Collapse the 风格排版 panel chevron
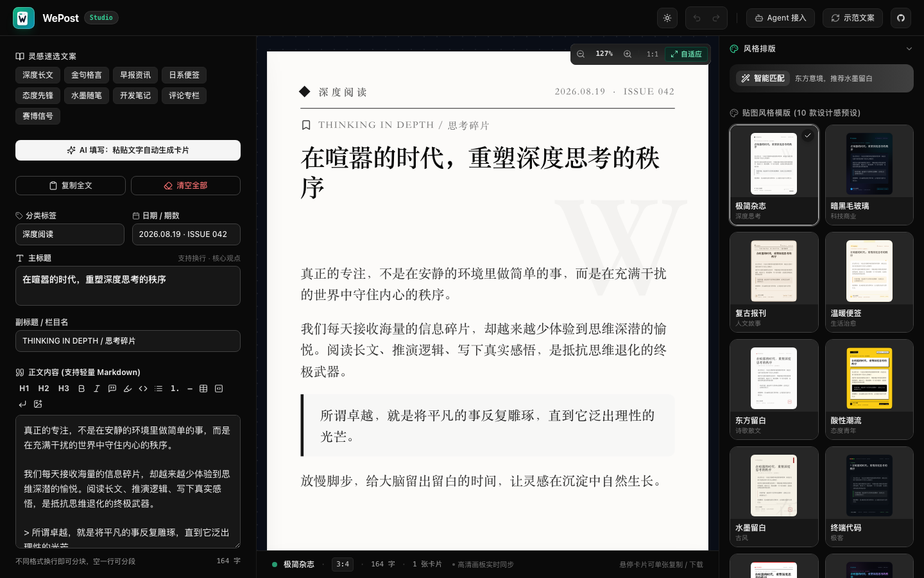Image resolution: width=924 pixels, height=578 pixels. tap(909, 49)
